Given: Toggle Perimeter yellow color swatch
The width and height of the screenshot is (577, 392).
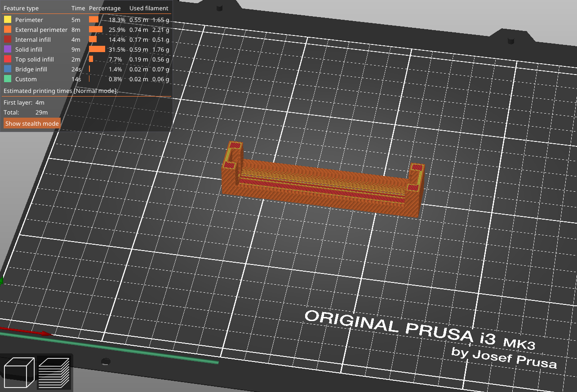Looking at the screenshot, I should click(8, 20).
